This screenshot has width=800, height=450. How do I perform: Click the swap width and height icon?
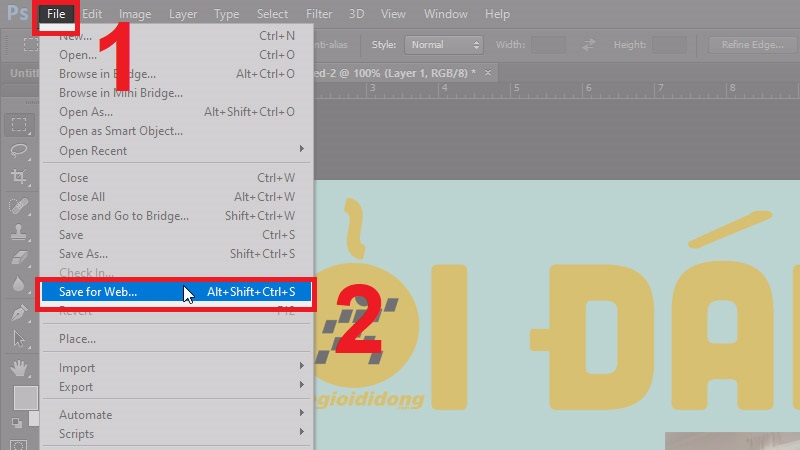(x=589, y=45)
